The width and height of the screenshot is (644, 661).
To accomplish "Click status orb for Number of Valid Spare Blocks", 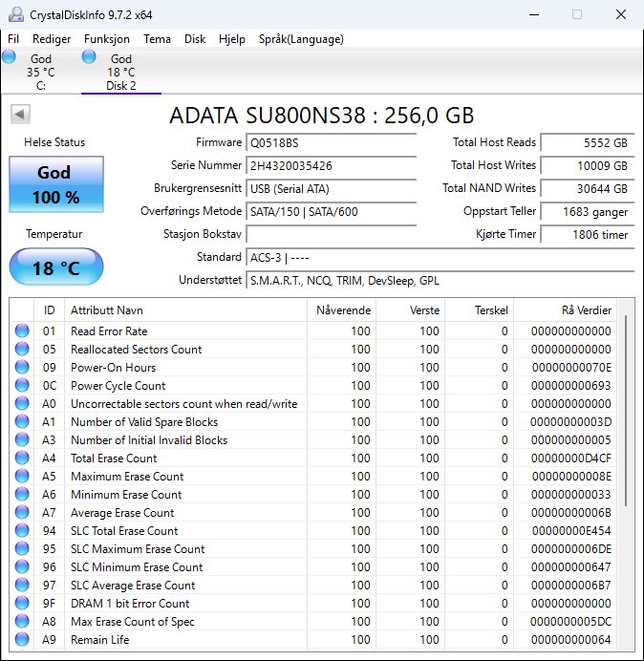I will pos(22,421).
